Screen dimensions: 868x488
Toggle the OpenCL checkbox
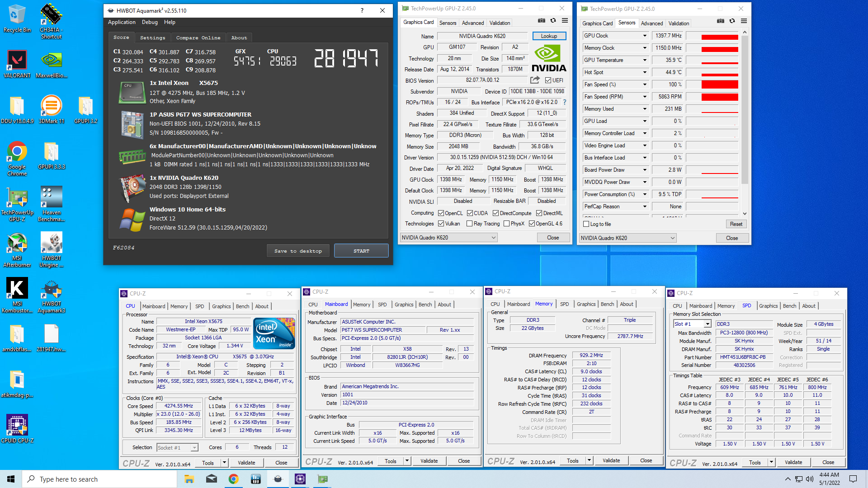pyautogui.click(x=441, y=213)
